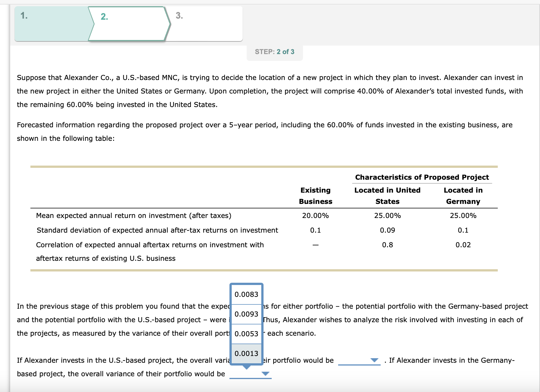Click the 'Standard deviation of expected' row label
This screenshot has width=540, height=392.
pyautogui.click(x=157, y=230)
